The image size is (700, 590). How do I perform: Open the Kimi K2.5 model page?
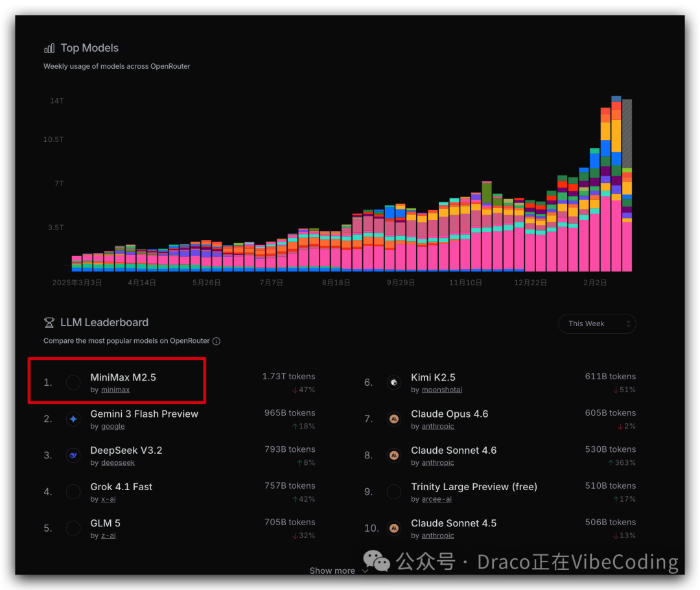point(433,377)
